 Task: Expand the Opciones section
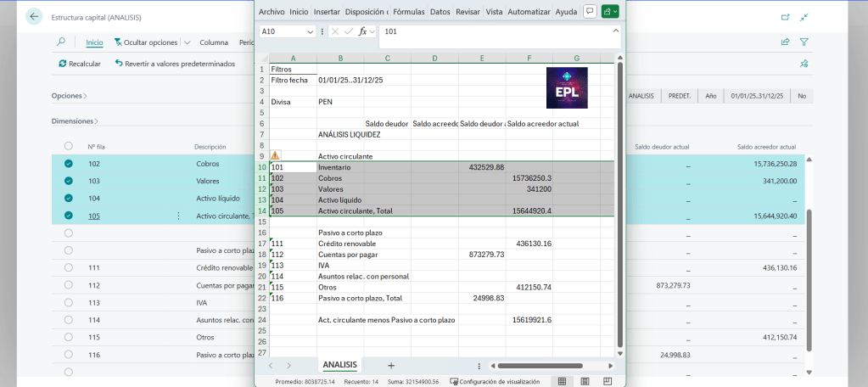[69, 96]
